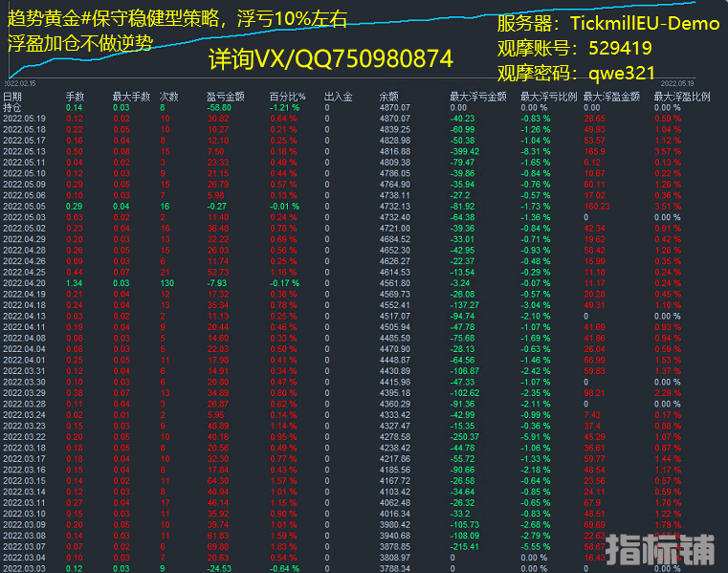Click the 52.73 profit value for 2022.04.25
Viewport: 728px width, 573px height.
[x=218, y=272]
